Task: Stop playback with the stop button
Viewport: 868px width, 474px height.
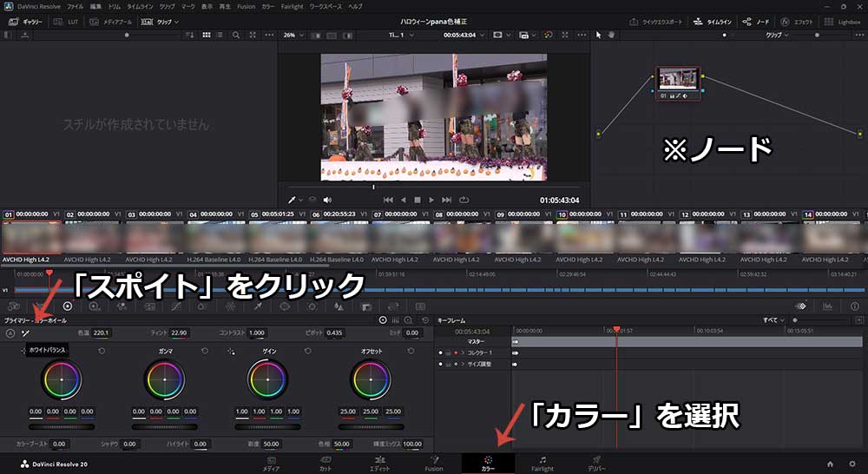Action: click(418, 200)
